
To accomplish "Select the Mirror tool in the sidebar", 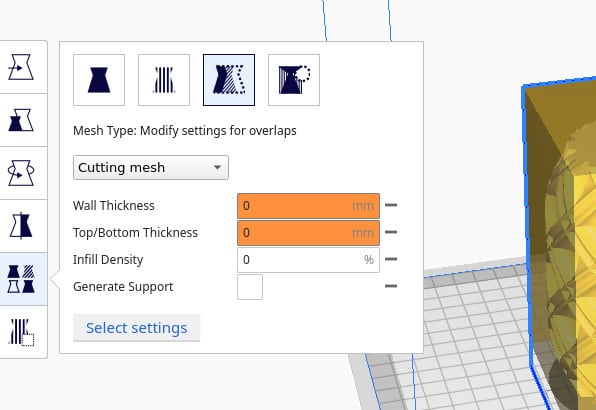I will point(21,226).
